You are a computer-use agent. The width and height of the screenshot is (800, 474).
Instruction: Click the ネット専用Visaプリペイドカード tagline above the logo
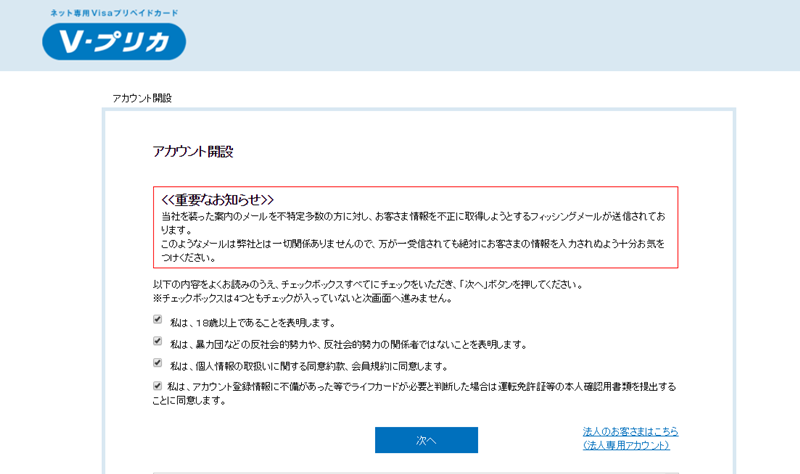(113, 13)
